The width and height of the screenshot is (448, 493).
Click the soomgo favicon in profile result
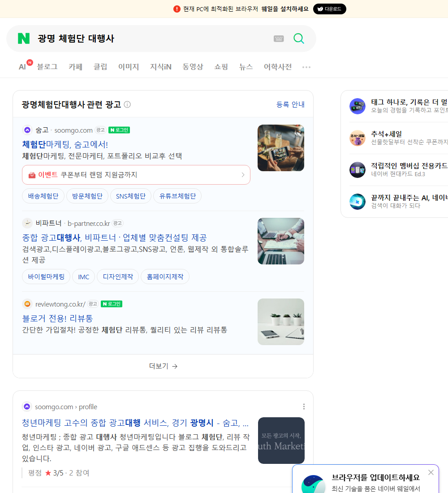[x=27, y=407]
